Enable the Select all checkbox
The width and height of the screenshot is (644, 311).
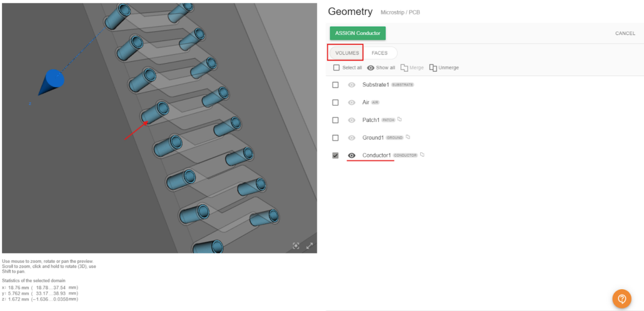click(x=336, y=67)
